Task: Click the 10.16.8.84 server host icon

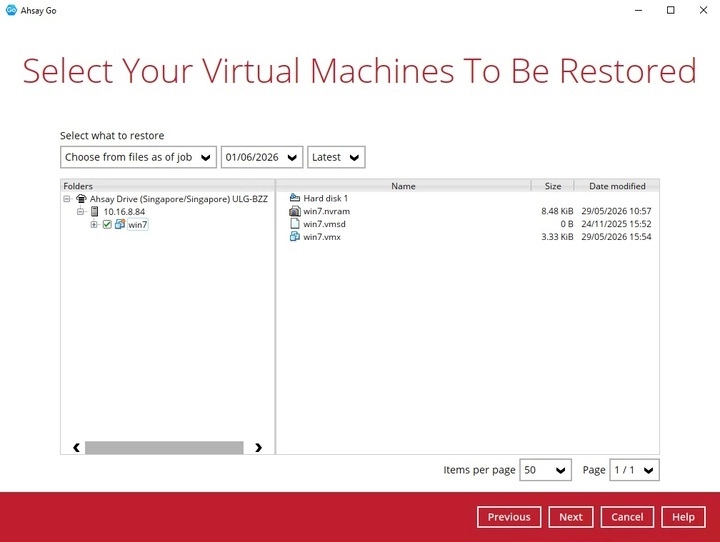Action: click(x=95, y=212)
